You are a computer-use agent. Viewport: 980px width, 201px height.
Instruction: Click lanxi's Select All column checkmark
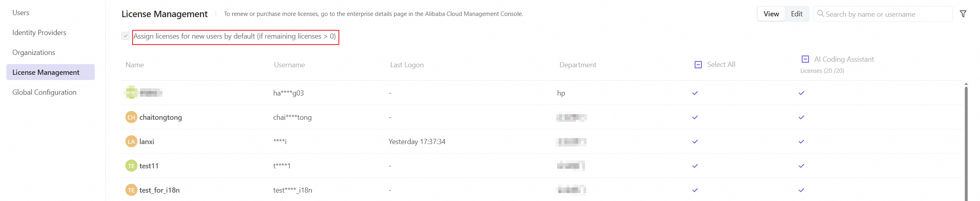click(695, 142)
